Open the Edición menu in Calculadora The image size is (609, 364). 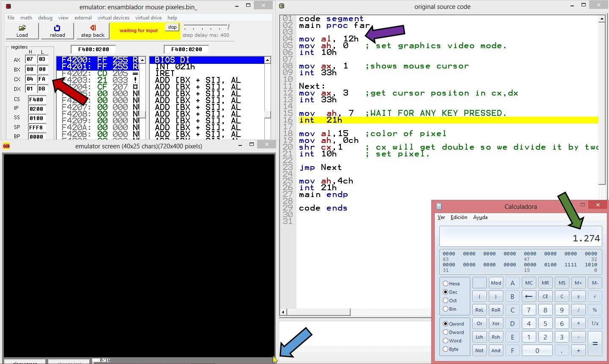(x=459, y=217)
